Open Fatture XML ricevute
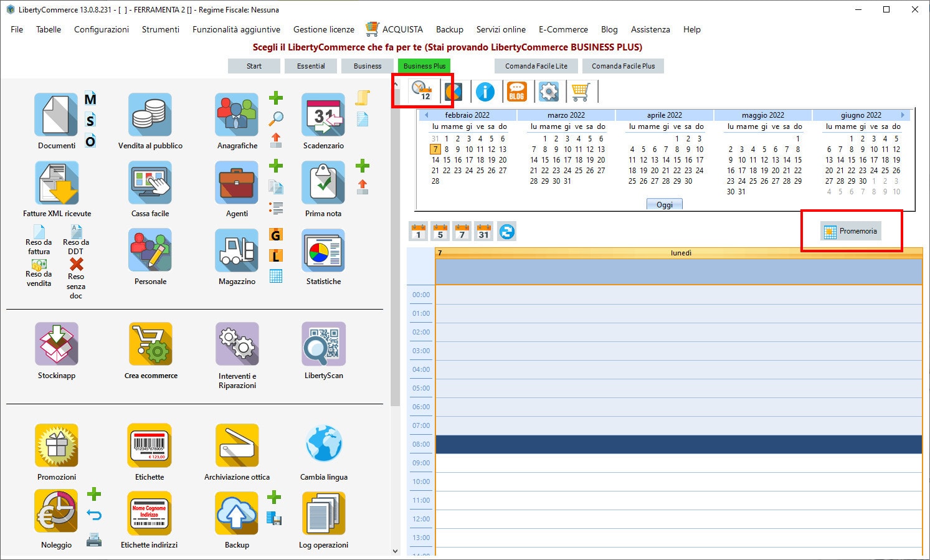The width and height of the screenshot is (930, 560). (56, 183)
